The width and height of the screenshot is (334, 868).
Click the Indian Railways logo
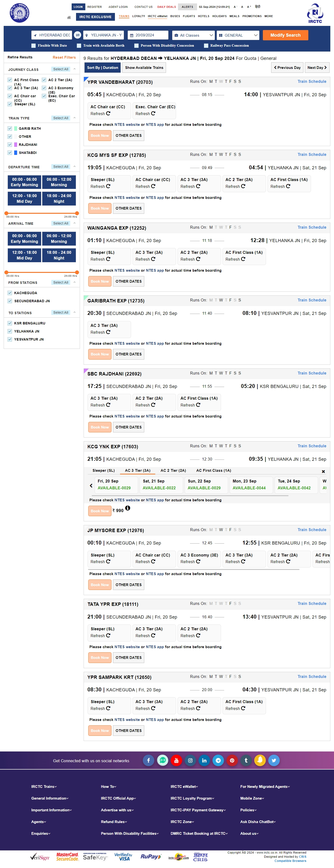(19, 13)
